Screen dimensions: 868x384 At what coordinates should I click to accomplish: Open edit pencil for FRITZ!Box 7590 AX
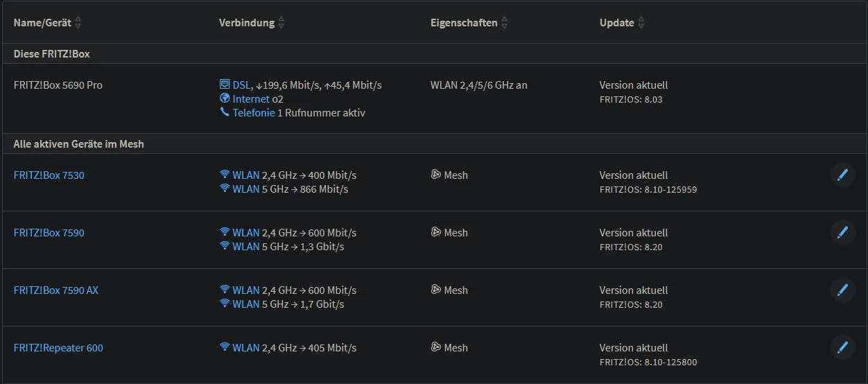pyautogui.click(x=842, y=290)
